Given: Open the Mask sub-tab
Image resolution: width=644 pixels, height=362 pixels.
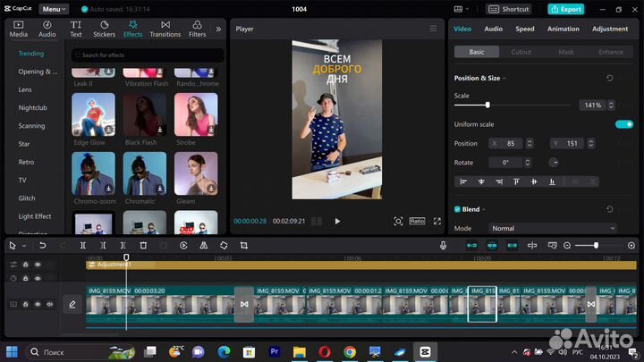Looking at the screenshot, I should (566, 52).
